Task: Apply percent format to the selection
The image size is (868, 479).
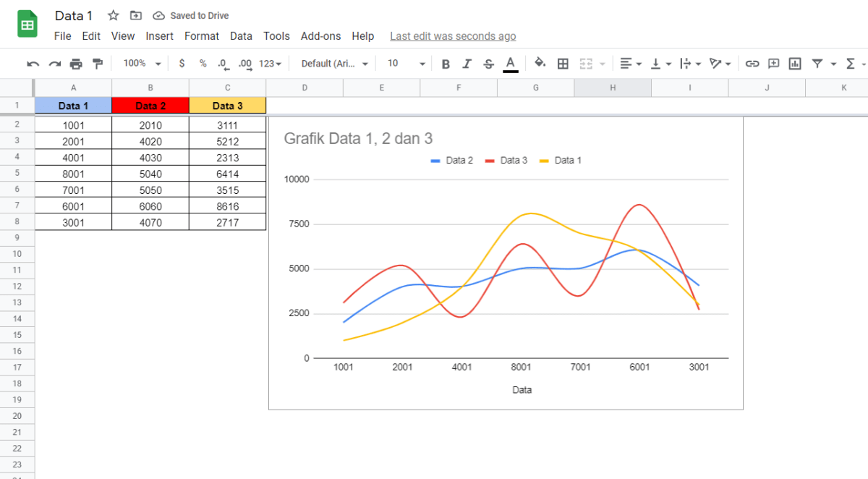Action: coord(203,63)
